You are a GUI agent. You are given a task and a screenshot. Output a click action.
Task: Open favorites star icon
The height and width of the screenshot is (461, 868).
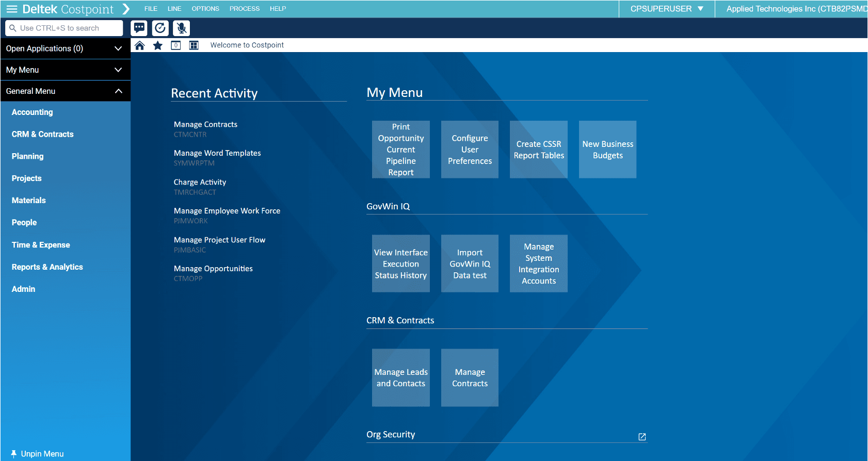point(158,45)
